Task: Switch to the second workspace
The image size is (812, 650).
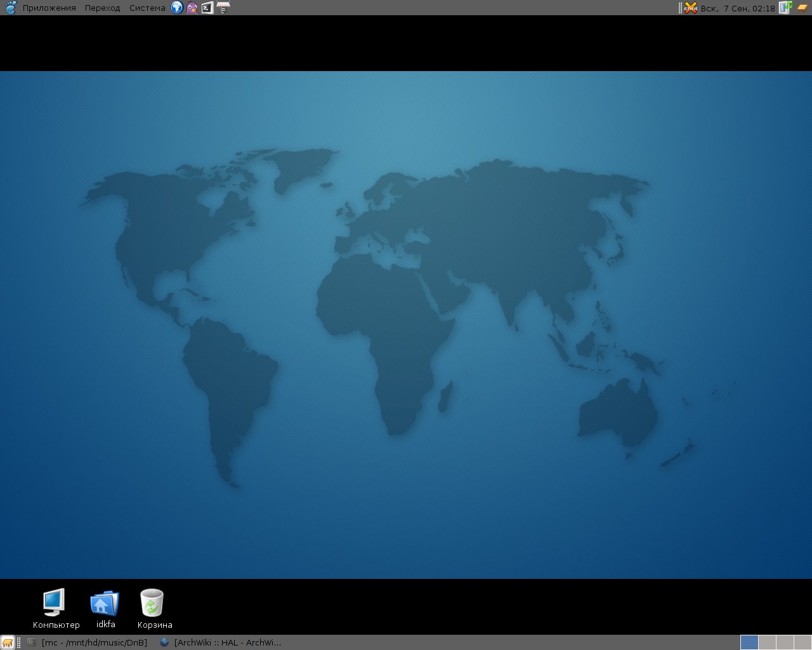Action: [767, 642]
